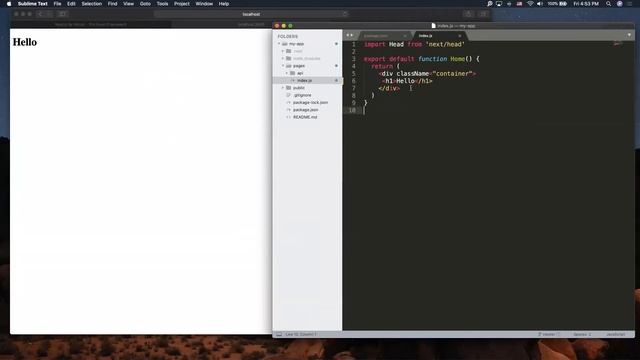Close the inactive left editor tab
Image resolution: width=640 pixels, height=360 pixels.
click(x=405, y=36)
